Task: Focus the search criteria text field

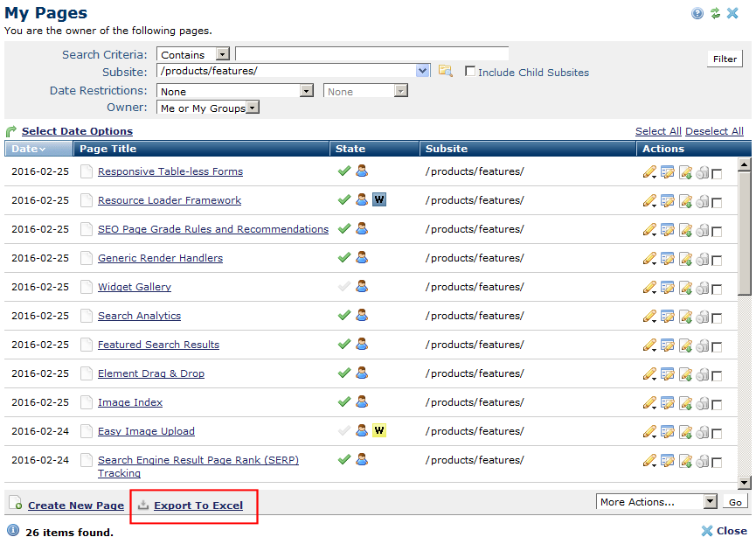Action: [371, 54]
